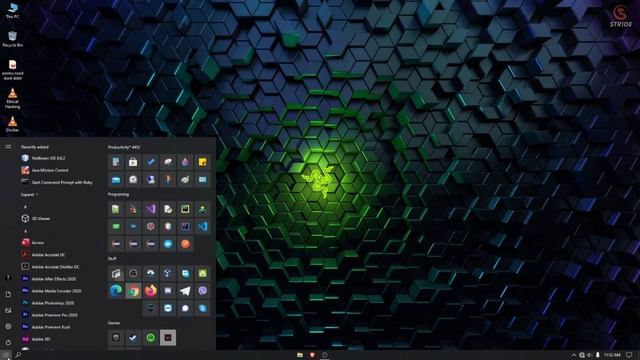The width and height of the screenshot is (640, 360).
Task: Open the taskbar clock
Action: tap(612, 355)
